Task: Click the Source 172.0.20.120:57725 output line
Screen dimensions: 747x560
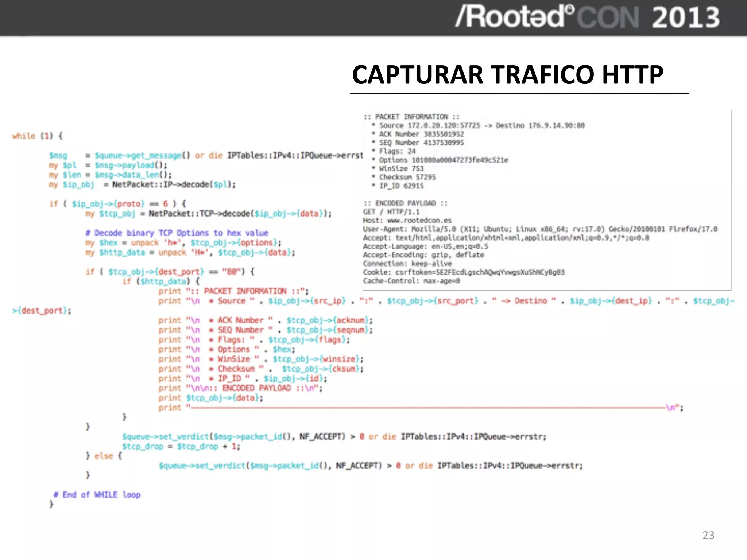Action: click(478, 125)
